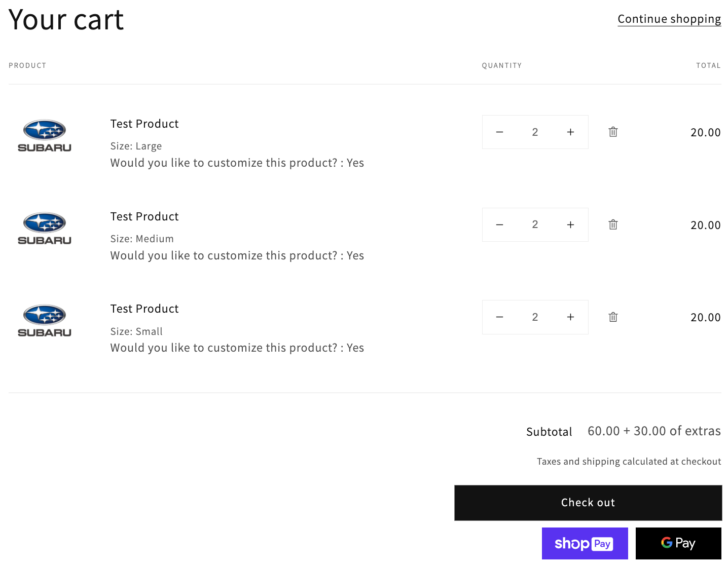728x565 pixels.
Task: Open Test Product title with Size Medium
Action: coord(144,217)
